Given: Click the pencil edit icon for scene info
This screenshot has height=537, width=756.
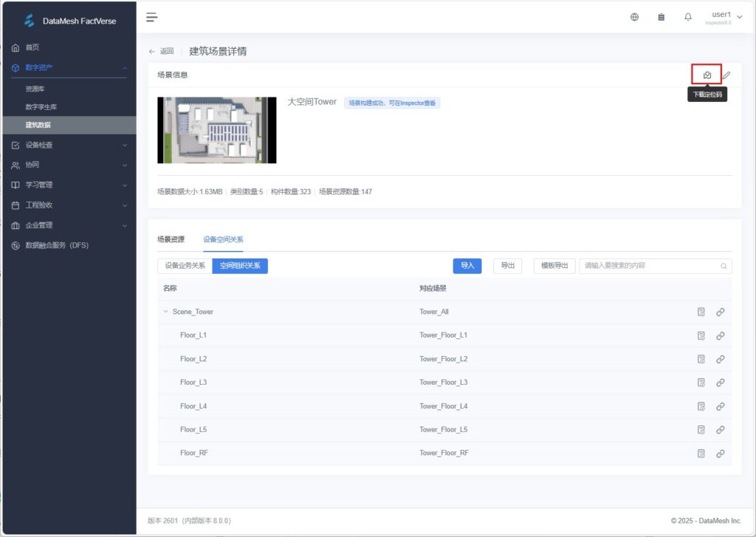Looking at the screenshot, I should click(726, 75).
